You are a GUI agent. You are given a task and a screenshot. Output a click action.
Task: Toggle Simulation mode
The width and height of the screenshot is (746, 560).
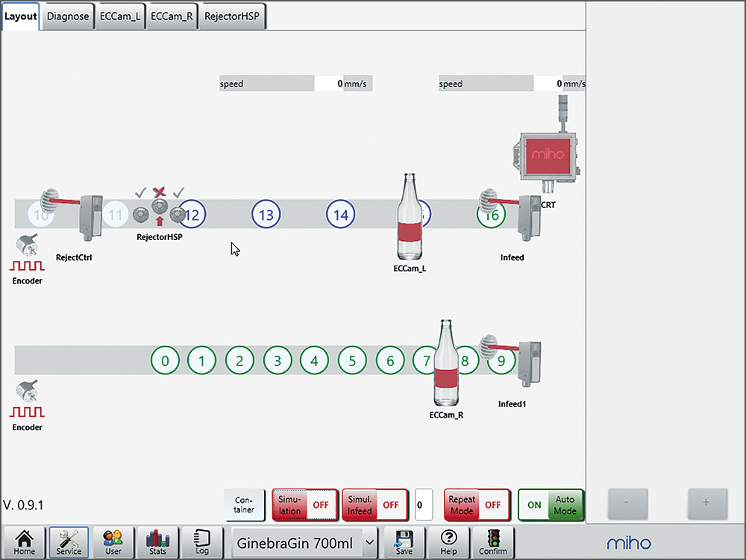[x=305, y=505]
